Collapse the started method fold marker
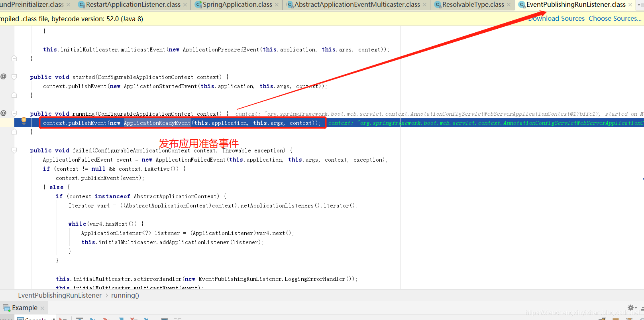Viewport: 644px width, 320px height. tap(14, 77)
